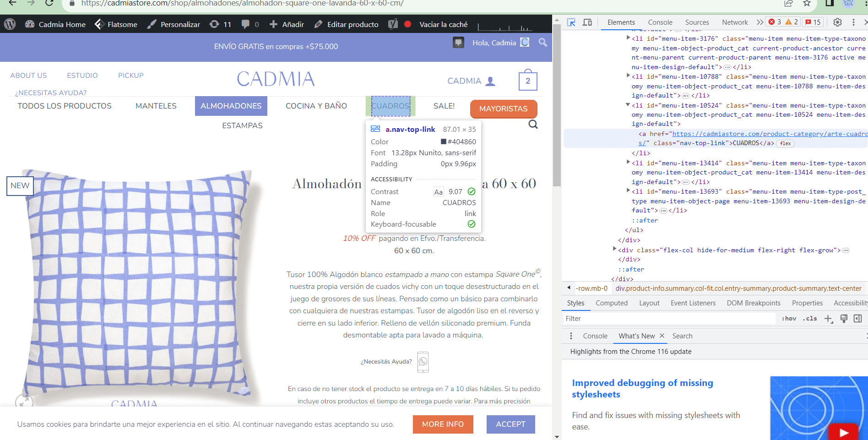The width and height of the screenshot is (868, 440).
Task: Click Vaciar la caché in the admin bar
Action: pyautogui.click(x=443, y=24)
